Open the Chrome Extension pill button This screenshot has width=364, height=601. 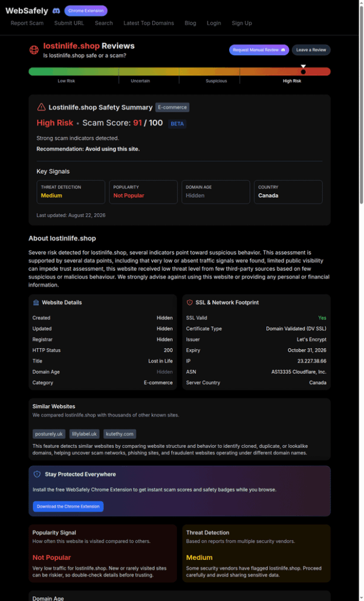[86, 11]
